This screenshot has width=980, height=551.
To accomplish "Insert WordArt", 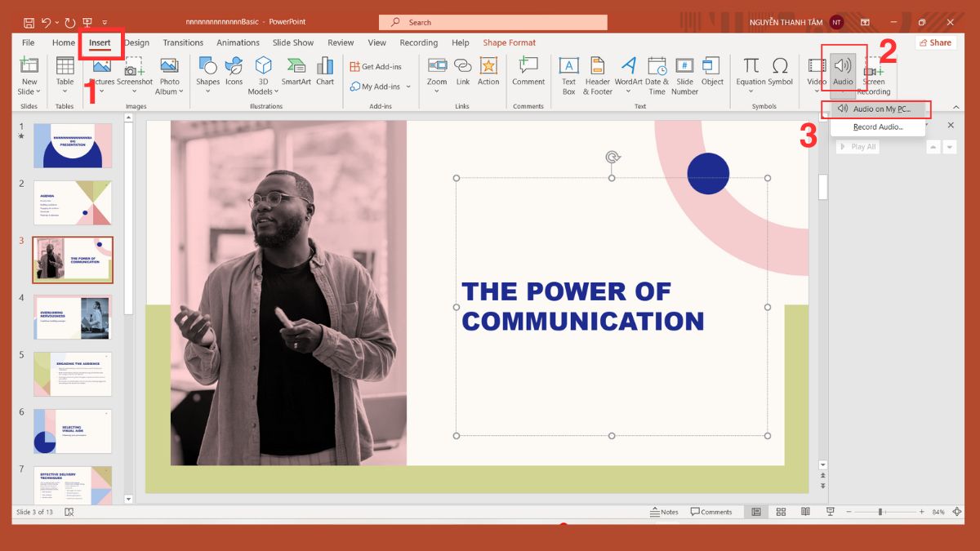I will [x=627, y=73].
